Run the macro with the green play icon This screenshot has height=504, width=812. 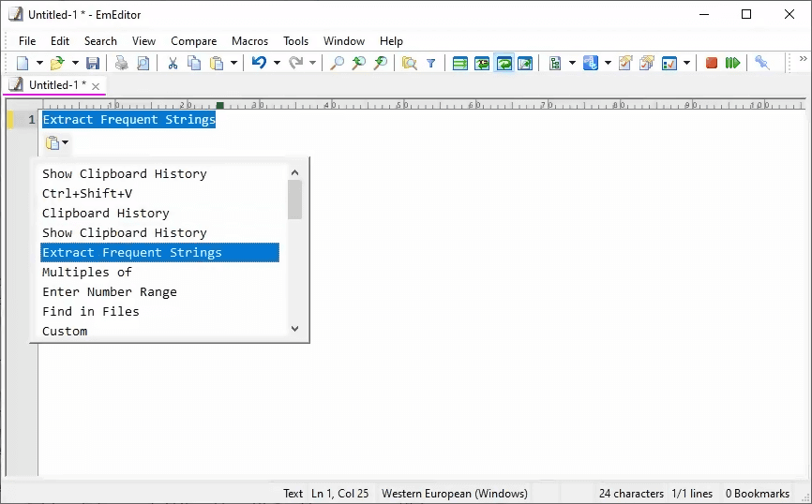[732, 63]
